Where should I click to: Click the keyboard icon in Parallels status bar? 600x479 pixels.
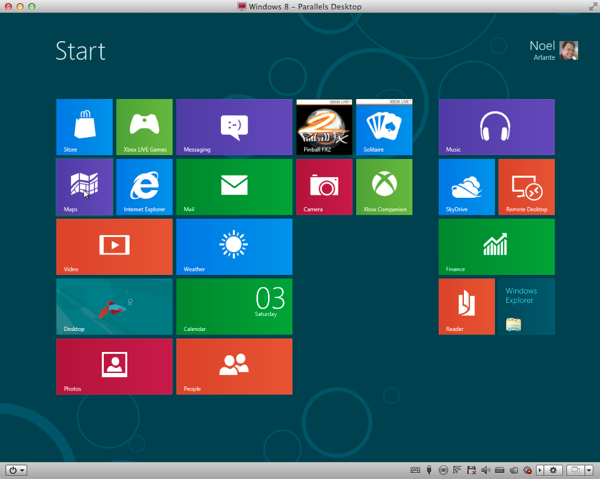(415, 470)
